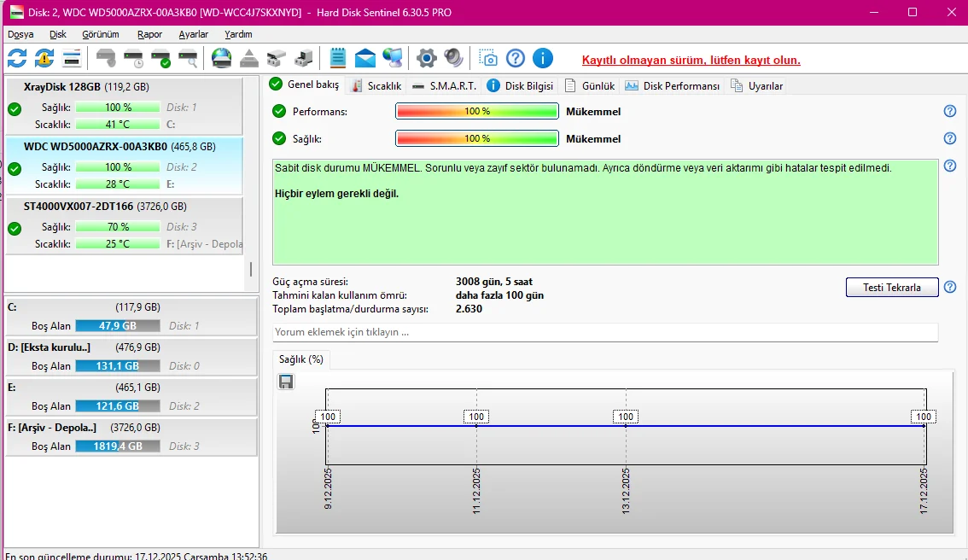The width and height of the screenshot is (968, 560).
Task: Click the red unregistered version registration link
Action: point(691,61)
